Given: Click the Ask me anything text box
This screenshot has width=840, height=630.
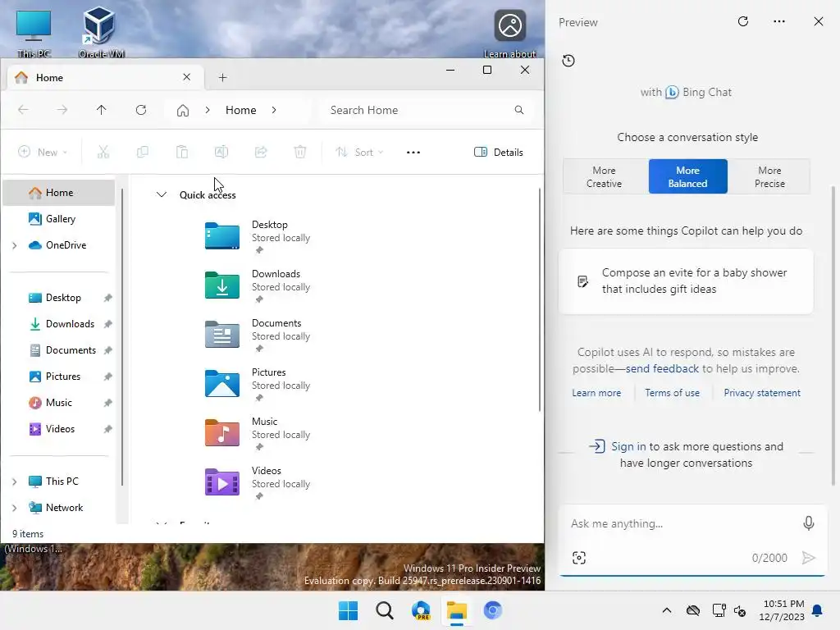Looking at the screenshot, I should (680, 523).
